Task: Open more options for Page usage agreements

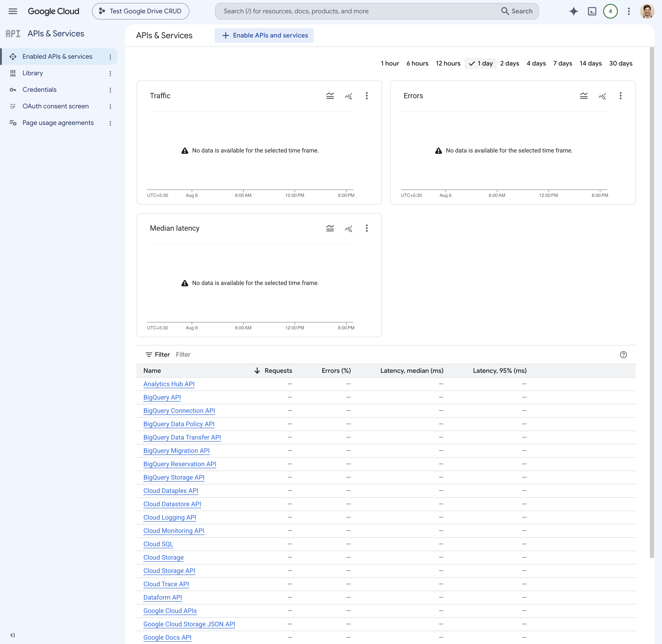Action: click(110, 123)
